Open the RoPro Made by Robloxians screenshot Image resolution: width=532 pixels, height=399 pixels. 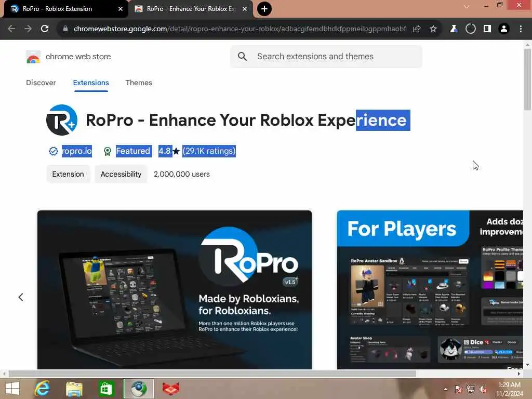[175, 290]
